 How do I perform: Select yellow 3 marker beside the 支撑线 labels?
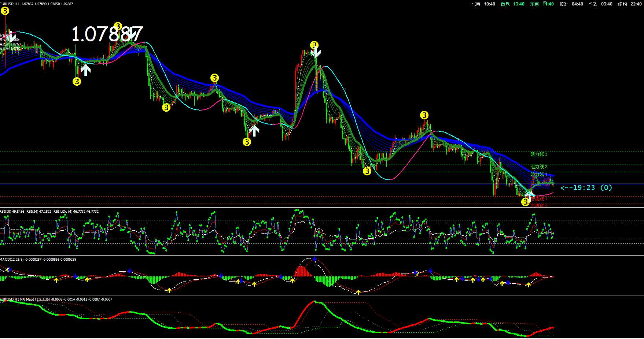click(x=526, y=202)
